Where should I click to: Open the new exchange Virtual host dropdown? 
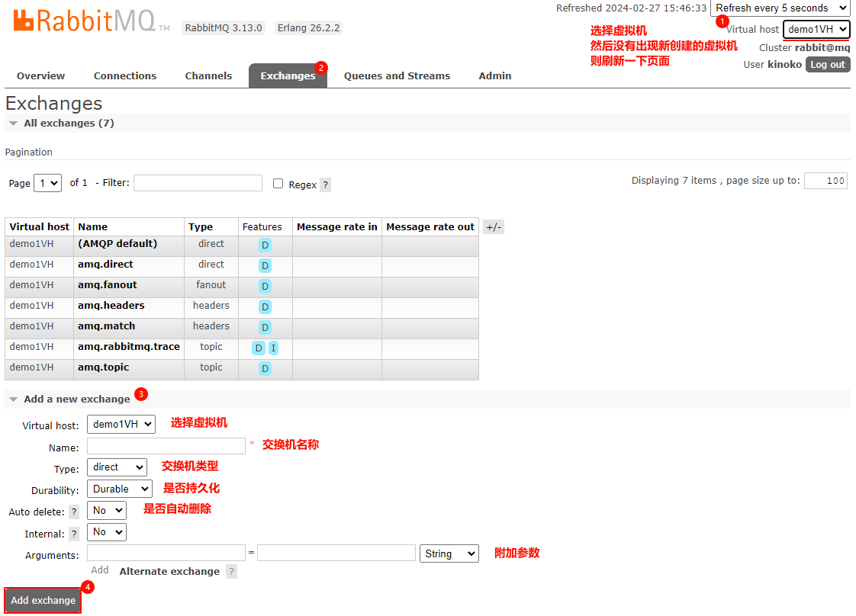pos(121,425)
